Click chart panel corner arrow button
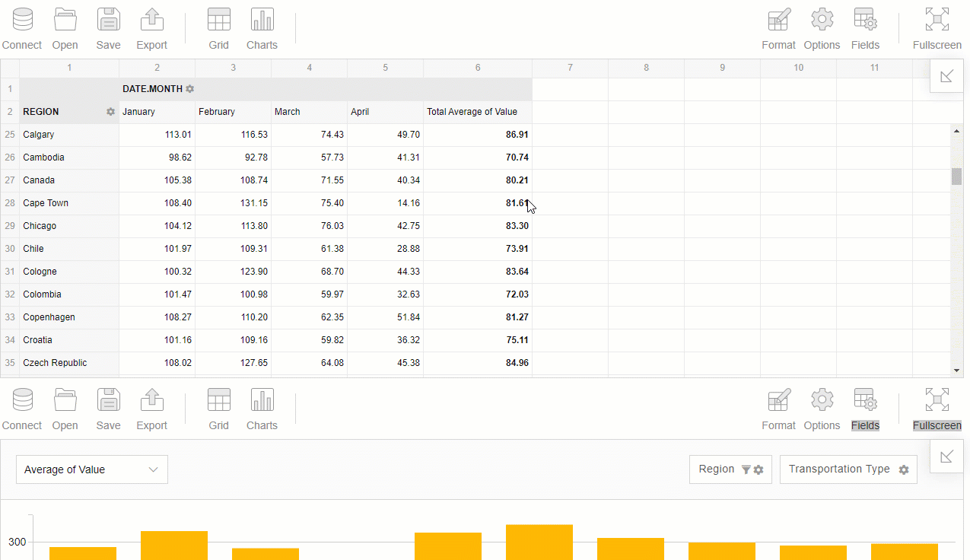Screen dimensions: 970x560 point(947,457)
